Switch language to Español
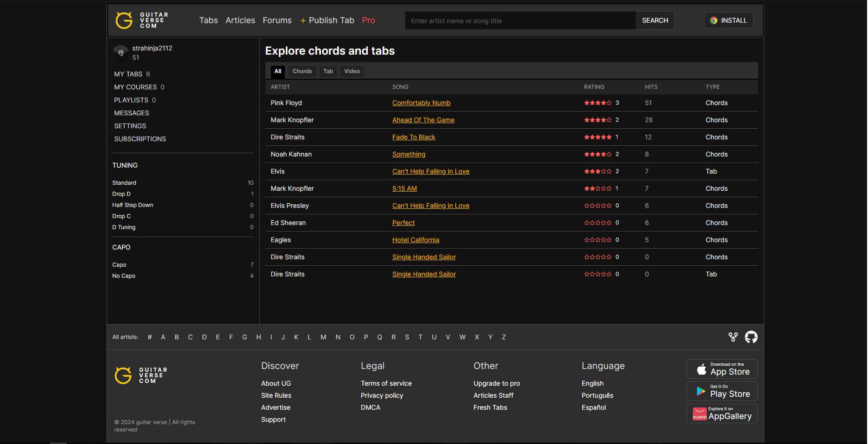The height and width of the screenshot is (444, 868). click(x=594, y=407)
